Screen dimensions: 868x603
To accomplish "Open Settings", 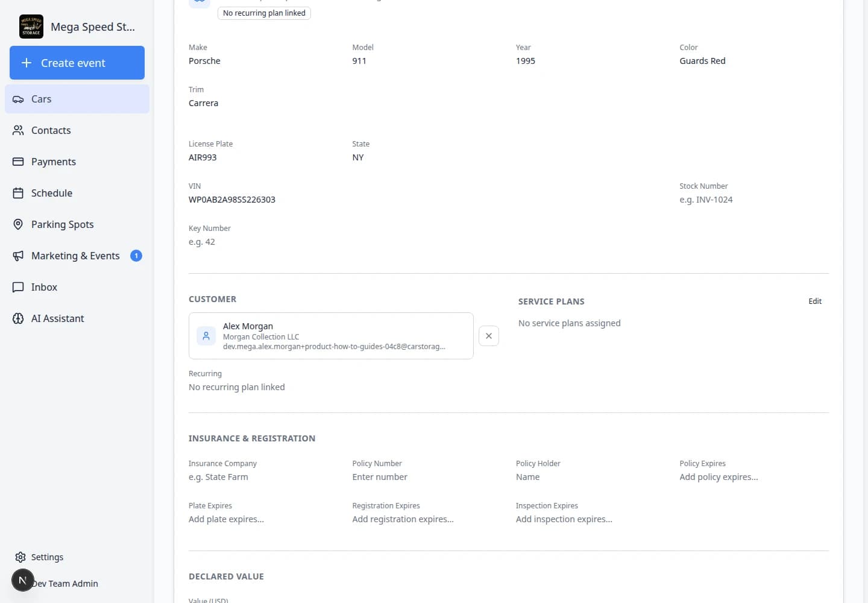I will (77, 557).
